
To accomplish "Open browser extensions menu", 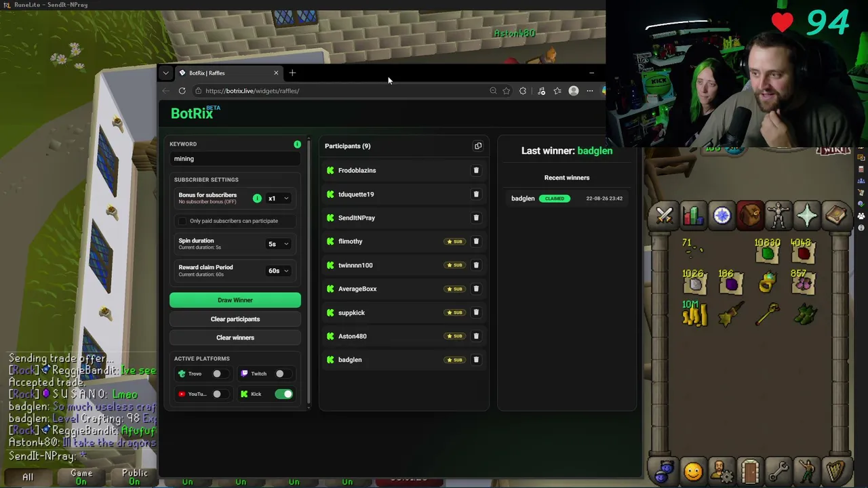I will pyautogui.click(x=523, y=91).
